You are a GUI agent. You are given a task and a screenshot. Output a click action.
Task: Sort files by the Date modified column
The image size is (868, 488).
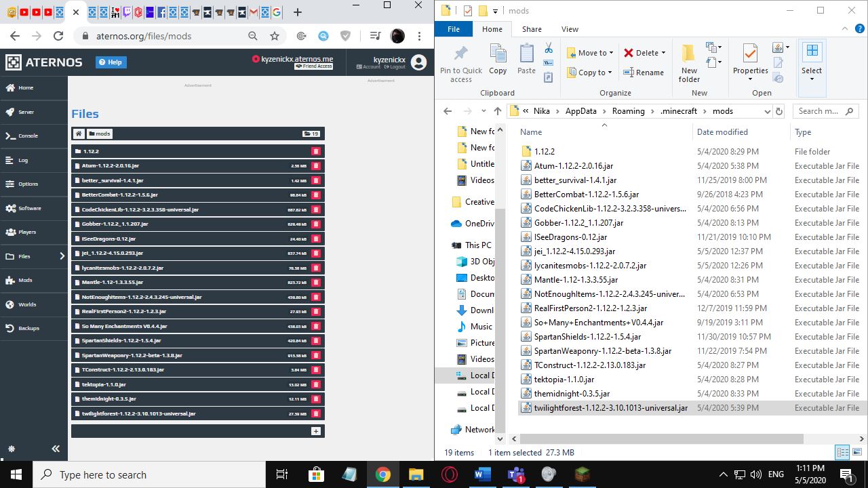click(x=722, y=132)
